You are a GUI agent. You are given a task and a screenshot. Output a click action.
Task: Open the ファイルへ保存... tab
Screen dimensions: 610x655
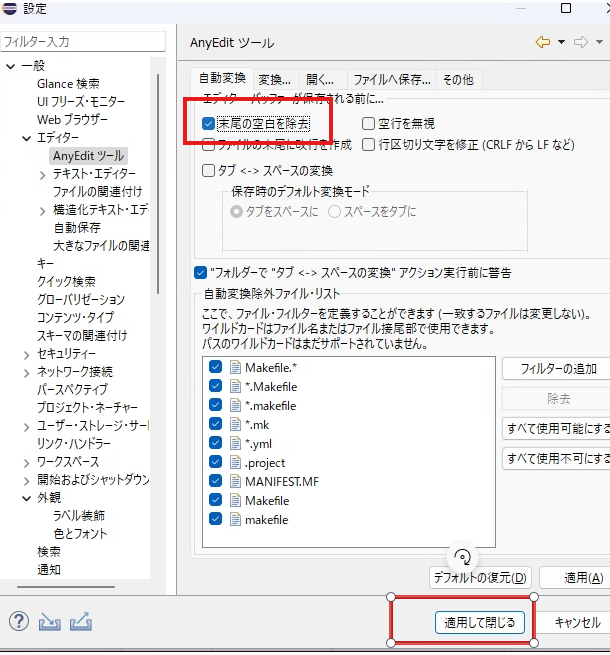pos(392,79)
